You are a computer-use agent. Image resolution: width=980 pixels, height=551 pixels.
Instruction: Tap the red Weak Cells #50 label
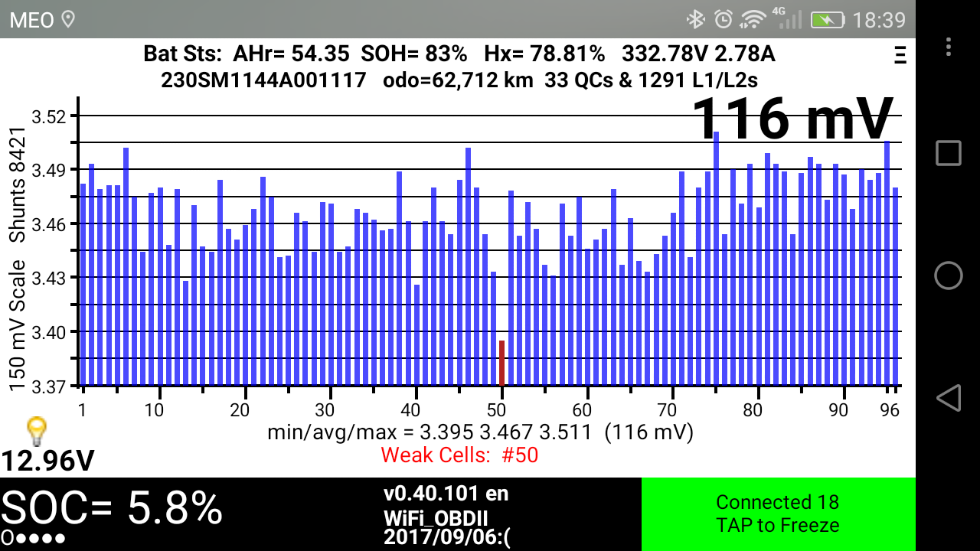[459, 455]
